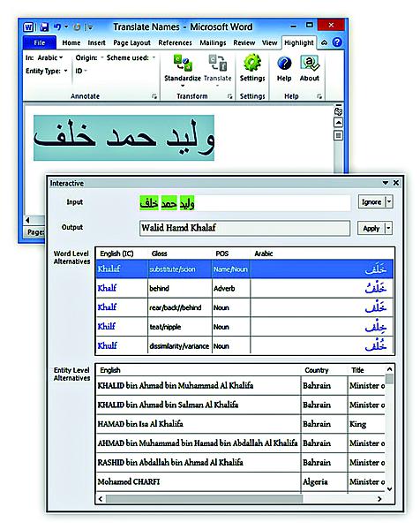Open the Standardize dropdown arrow below its label
Image resolution: width=420 pixels, height=530 pixels.
pyautogui.click(x=183, y=86)
